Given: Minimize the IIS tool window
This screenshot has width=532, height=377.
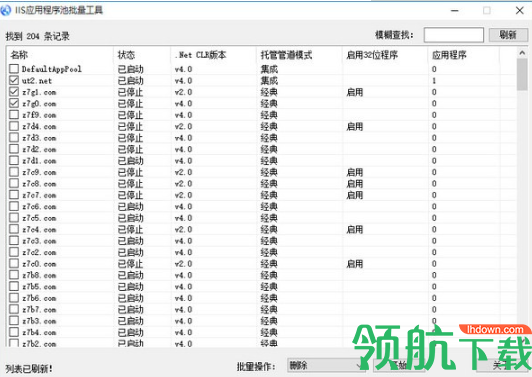Looking at the screenshot, I should click(x=455, y=11).
